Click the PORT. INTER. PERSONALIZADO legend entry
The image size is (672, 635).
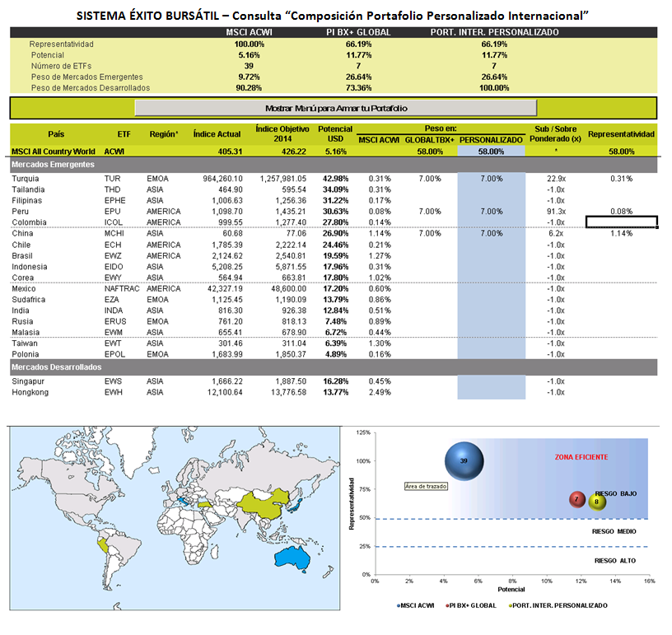[x=558, y=605]
